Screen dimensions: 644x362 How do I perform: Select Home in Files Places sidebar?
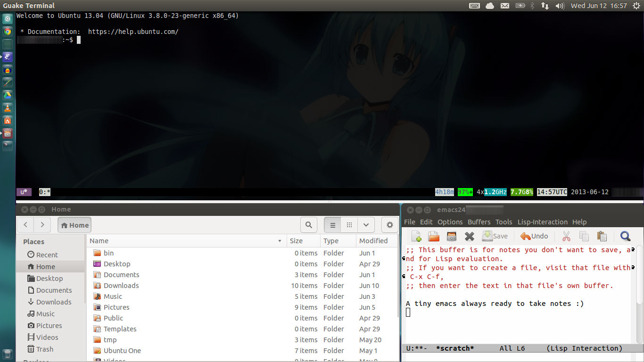coord(50,266)
